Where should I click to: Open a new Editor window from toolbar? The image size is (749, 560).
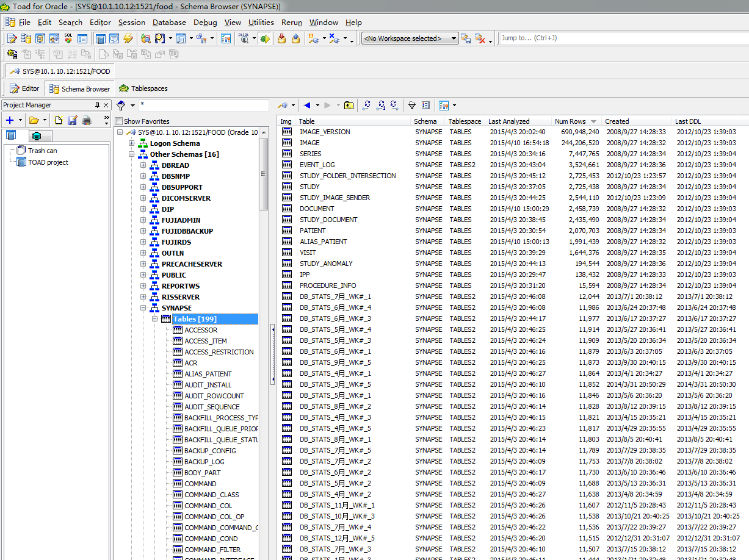(12, 38)
